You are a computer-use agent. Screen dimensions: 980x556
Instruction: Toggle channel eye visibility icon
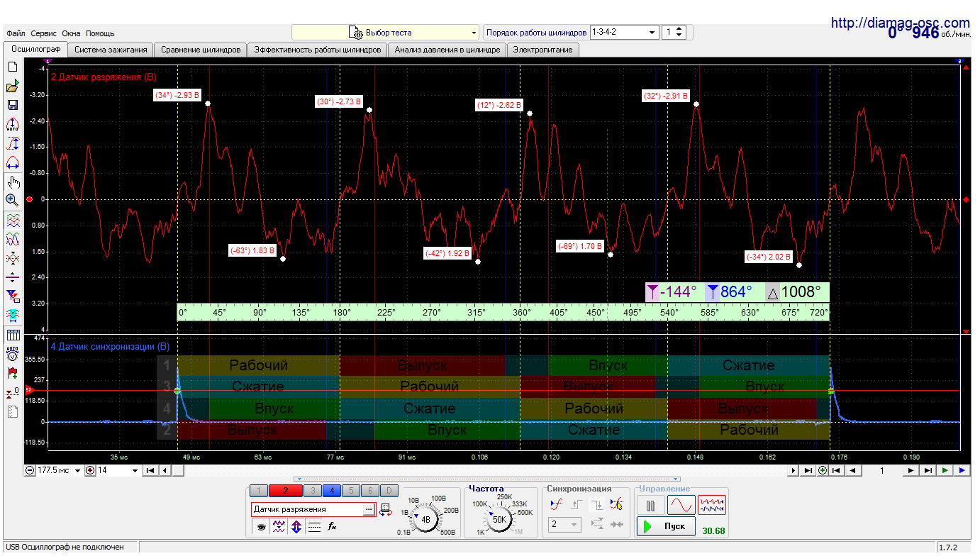pos(261,526)
